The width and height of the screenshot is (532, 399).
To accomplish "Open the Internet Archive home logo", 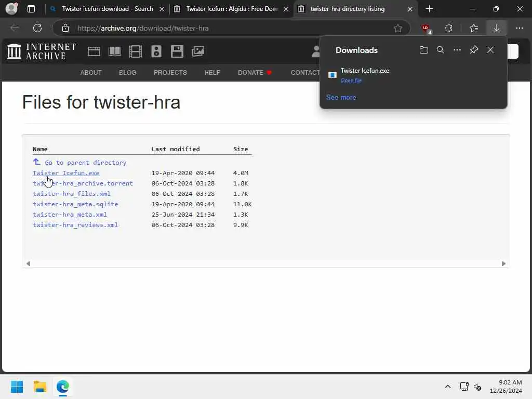I will pyautogui.click(x=42, y=51).
